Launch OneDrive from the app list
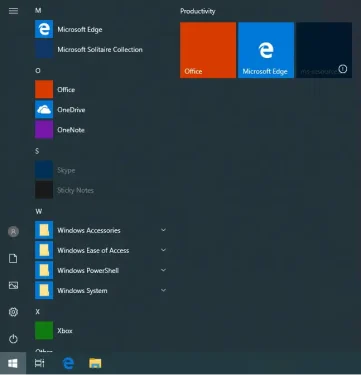 click(100, 110)
